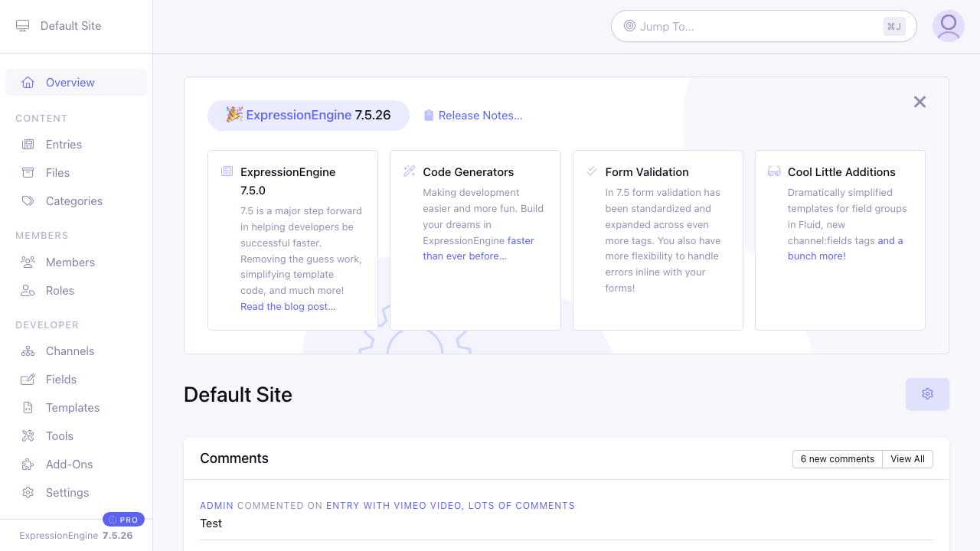Click the Code Generators card title
The height and width of the screenshot is (551, 980).
point(469,172)
